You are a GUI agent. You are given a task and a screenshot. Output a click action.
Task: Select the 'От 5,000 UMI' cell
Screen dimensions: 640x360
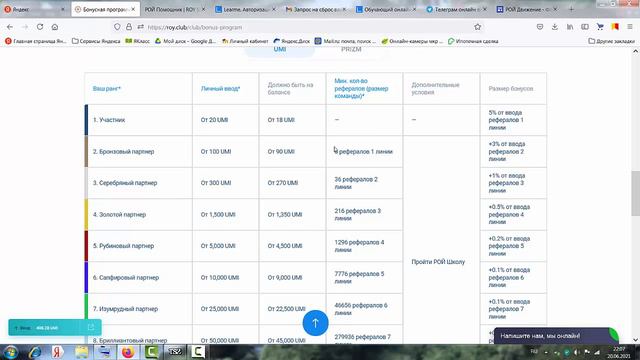[225, 246]
